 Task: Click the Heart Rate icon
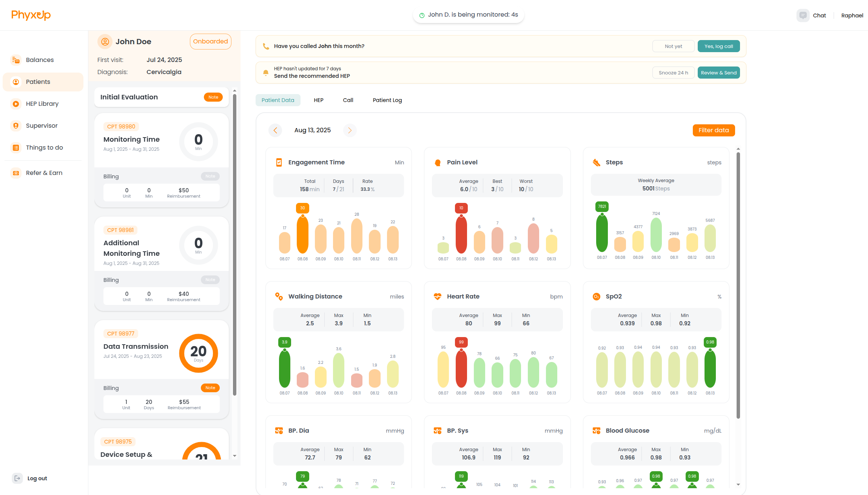coord(438,297)
